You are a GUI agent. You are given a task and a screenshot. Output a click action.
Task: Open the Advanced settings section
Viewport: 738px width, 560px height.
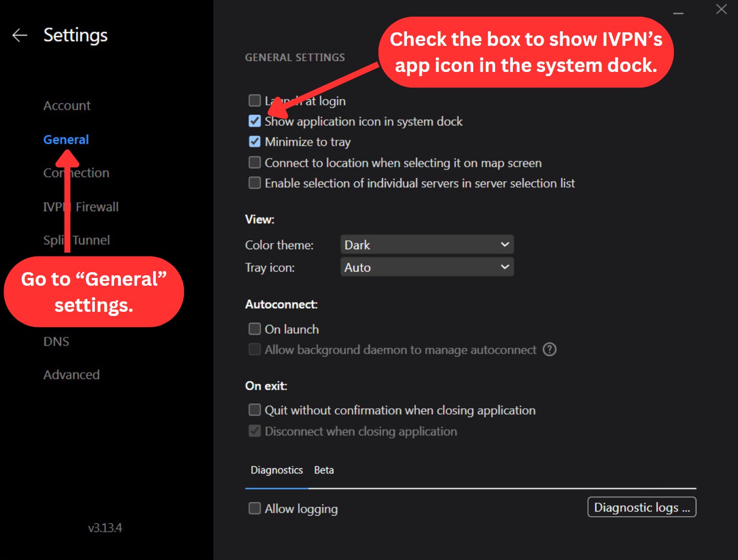coord(71,375)
